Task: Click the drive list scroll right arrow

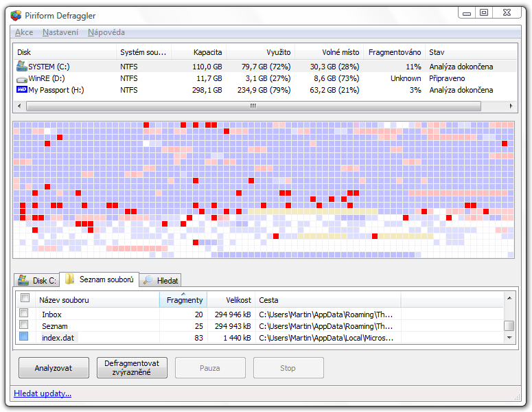Action: pyautogui.click(x=511, y=106)
